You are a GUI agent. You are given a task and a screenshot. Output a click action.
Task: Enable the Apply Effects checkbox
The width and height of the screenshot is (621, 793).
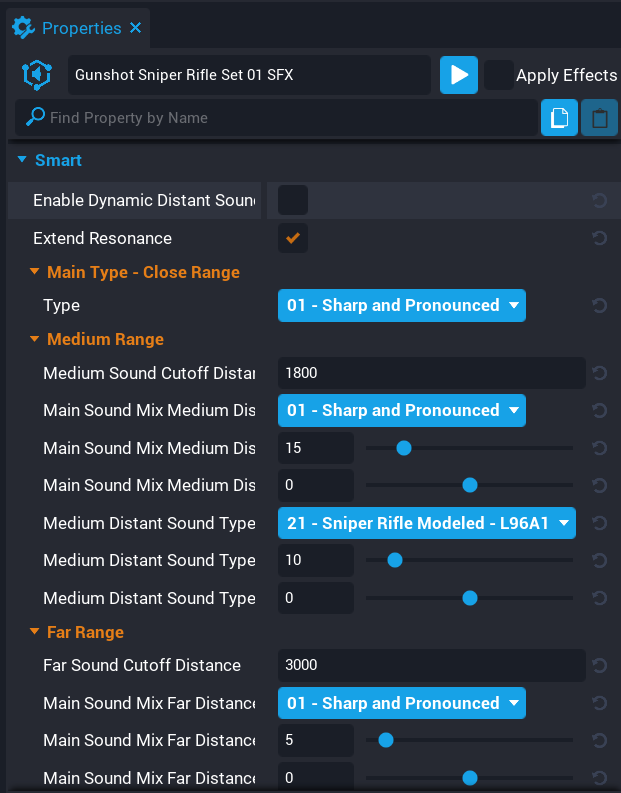click(x=498, y=75)
